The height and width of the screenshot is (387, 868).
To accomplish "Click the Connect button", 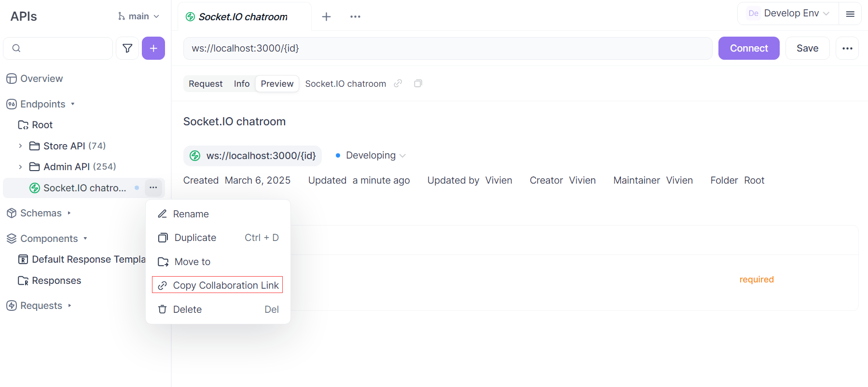I will [x=749, y=48].
